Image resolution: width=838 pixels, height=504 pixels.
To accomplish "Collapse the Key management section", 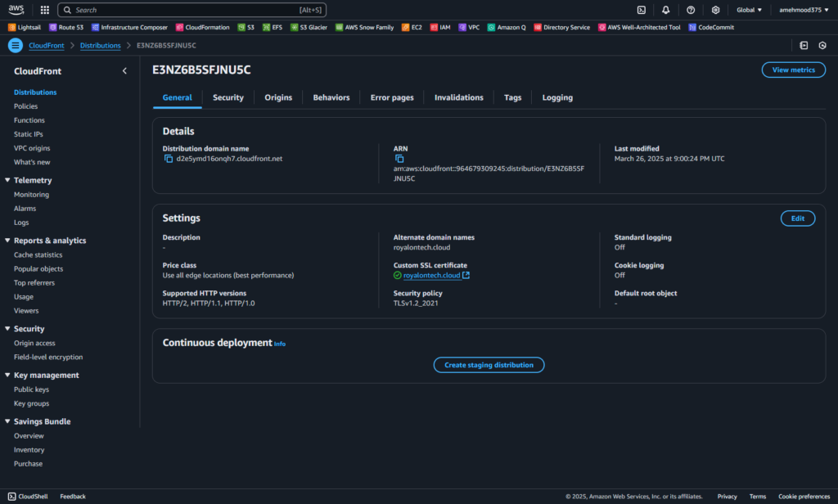I will coord(7,376).
